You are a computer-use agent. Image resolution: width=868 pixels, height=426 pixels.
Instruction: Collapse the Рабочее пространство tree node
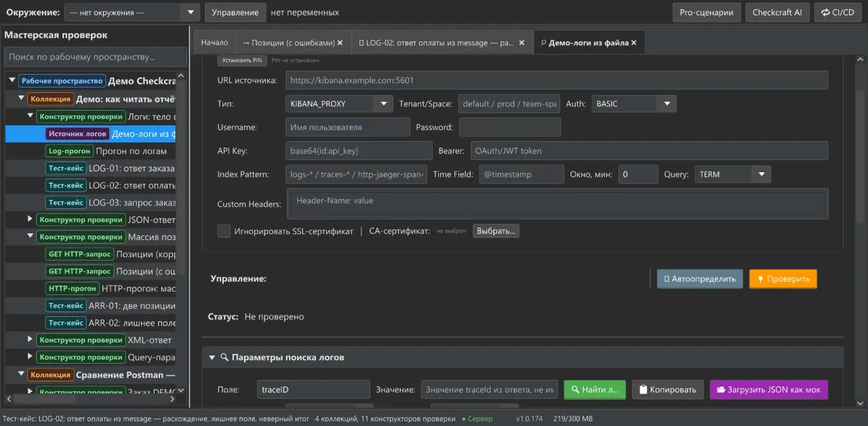[x=12, y=81]
